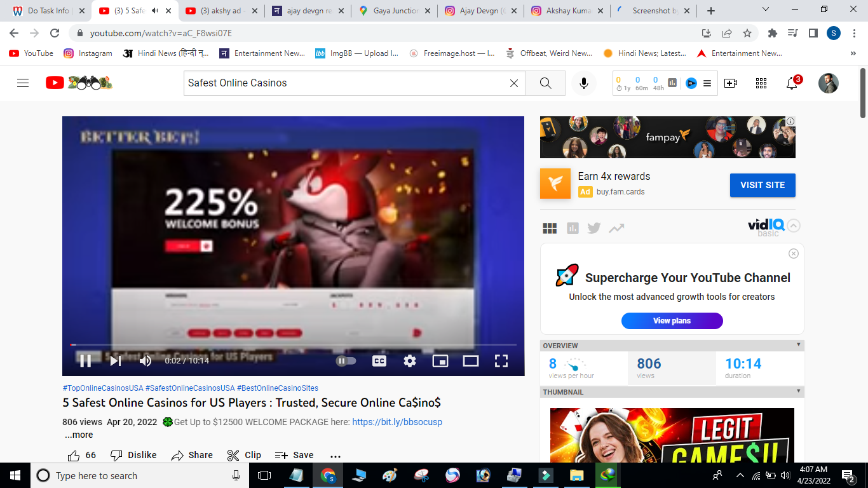Image resolution: width=868 pixels, height=488 pixels.
Task: Bookmark this page with the star
Action: (x=747, y=33)
